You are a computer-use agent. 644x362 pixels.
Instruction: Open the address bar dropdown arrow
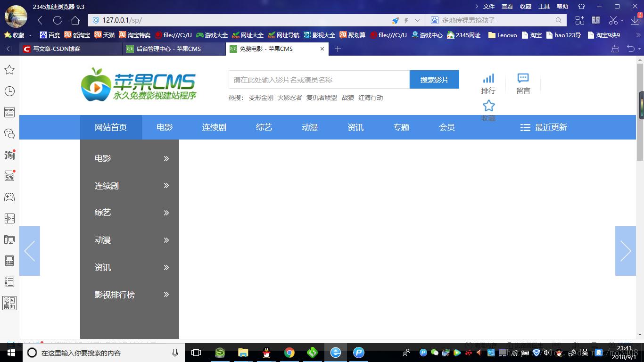pos(417,20)
